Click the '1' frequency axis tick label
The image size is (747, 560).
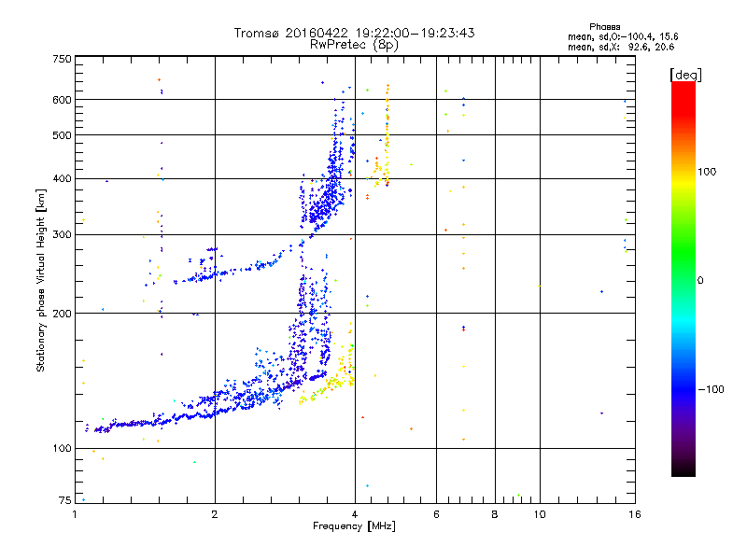coord(75,514)
